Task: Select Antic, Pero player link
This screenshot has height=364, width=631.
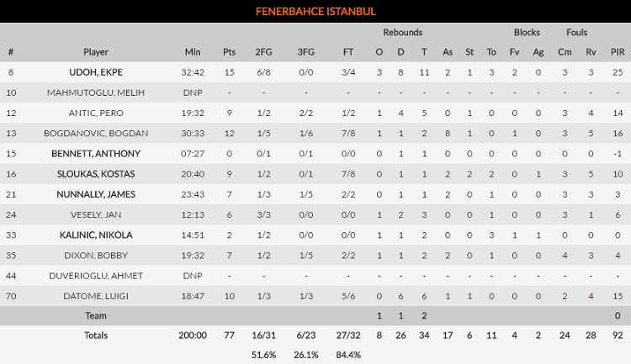Action: 96,113
